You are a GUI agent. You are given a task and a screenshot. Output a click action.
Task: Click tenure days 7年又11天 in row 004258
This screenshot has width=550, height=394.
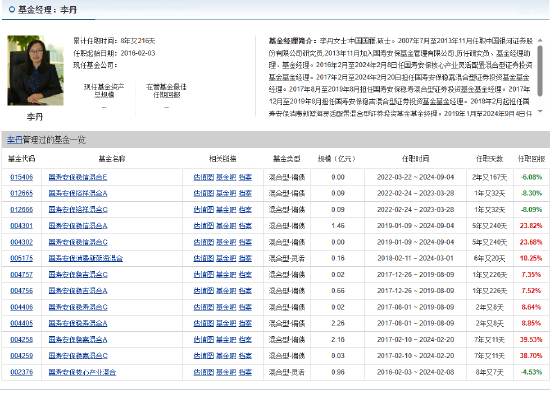pyautogui.click(x=490, y=340)
